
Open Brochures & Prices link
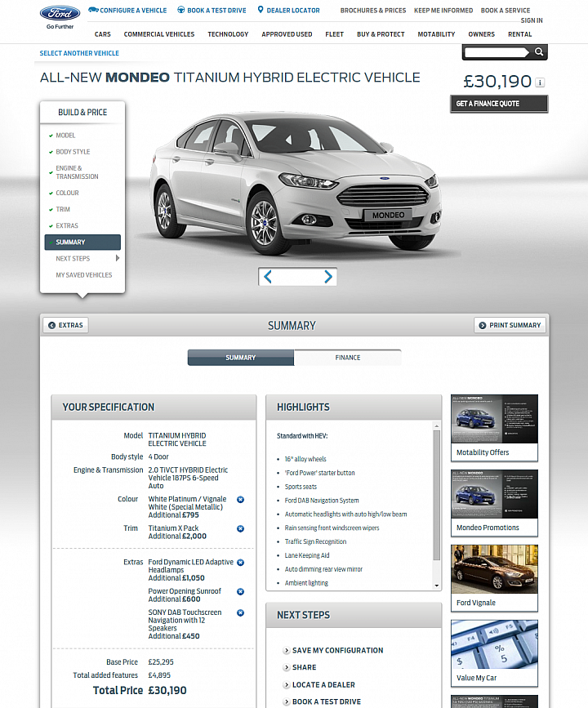373,11
